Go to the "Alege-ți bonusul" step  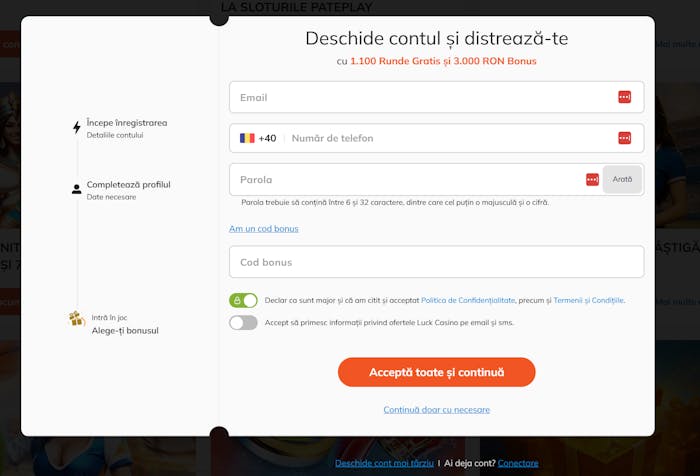(125, 330)
